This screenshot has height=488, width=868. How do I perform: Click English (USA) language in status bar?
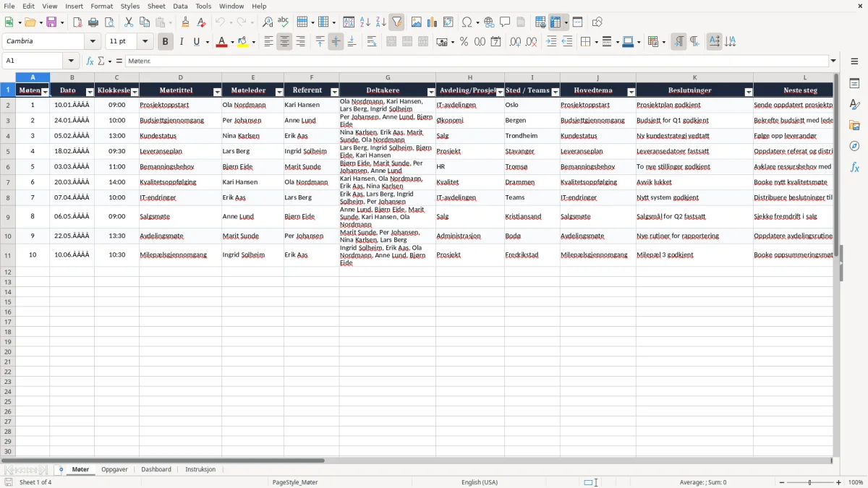pyautogui.click(x=480, y=482)
